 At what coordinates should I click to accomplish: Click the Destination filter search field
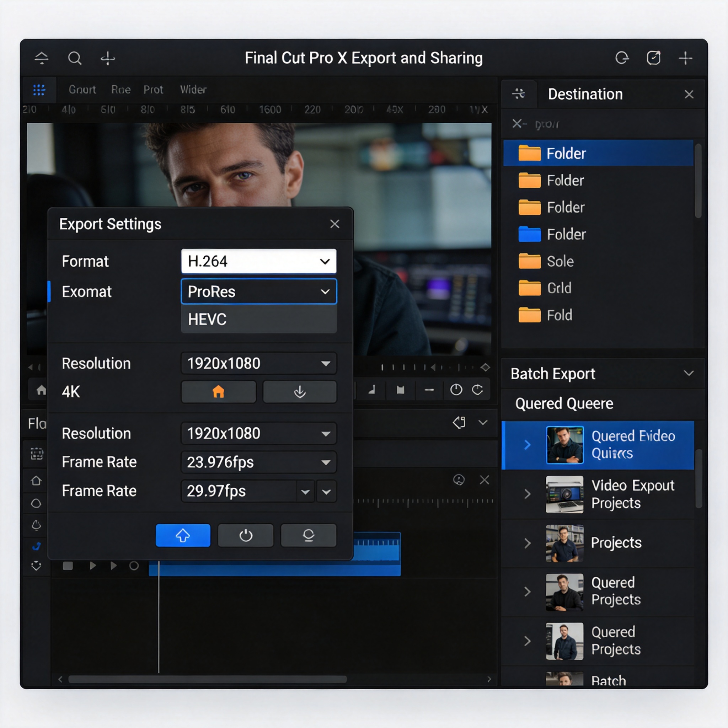(x=603, y=124)
